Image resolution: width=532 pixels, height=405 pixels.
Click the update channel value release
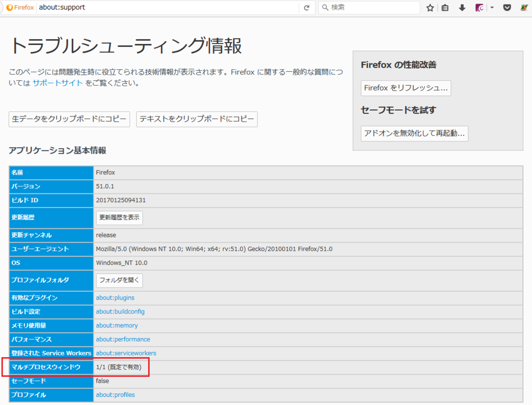(106, 235)
